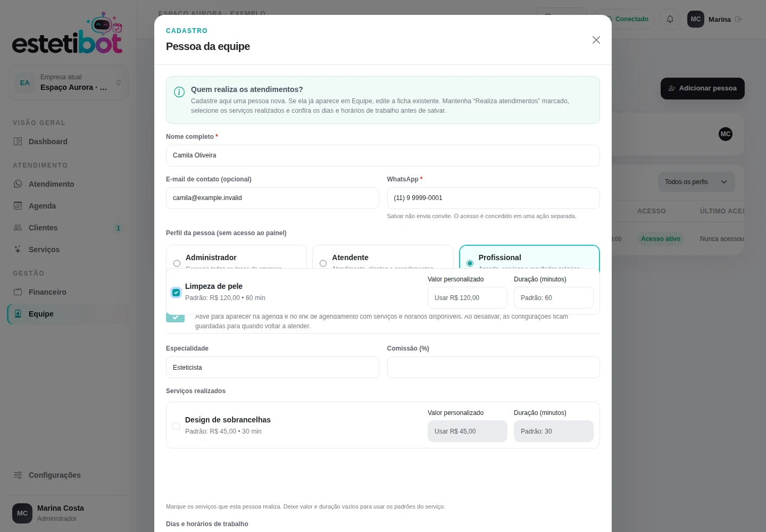This screenshot has height=532, width=766.
Task: Expand the Empresa atual company selector
Action: [x=68, y=82]
